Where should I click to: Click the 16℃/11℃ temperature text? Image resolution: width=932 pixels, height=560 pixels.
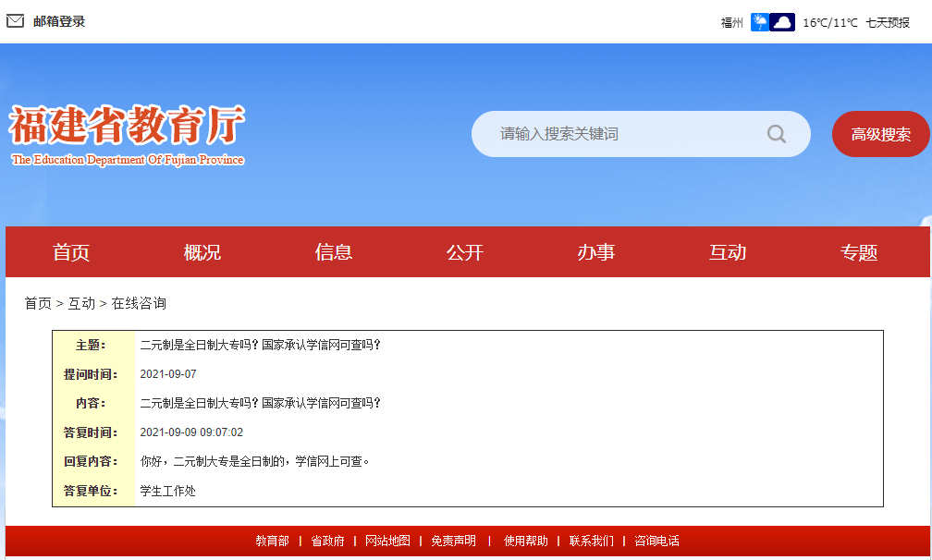pyautogui.click(x=829, y=22)
